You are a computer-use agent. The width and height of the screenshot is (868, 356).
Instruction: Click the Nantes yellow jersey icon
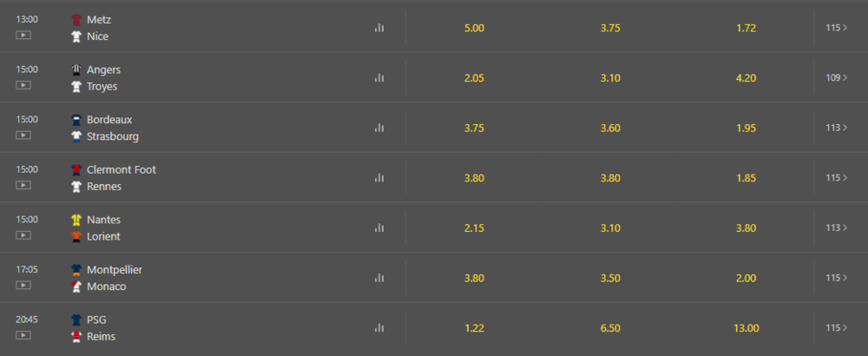(x=76, y=220)
